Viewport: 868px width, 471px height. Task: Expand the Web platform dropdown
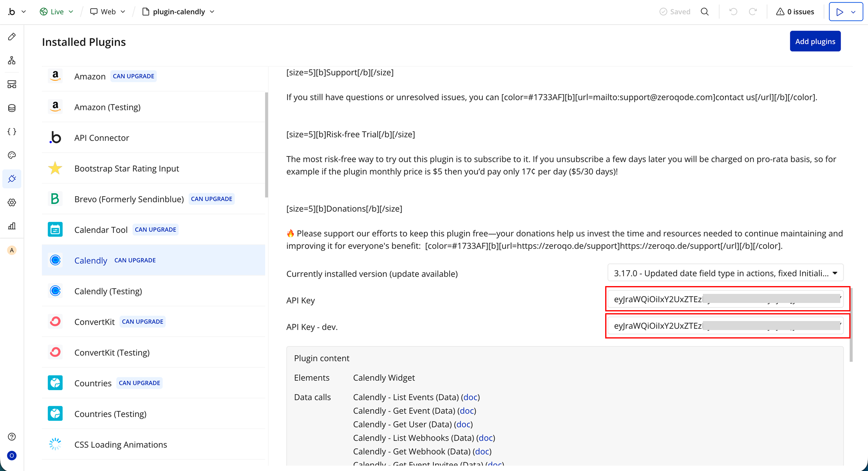108,12
